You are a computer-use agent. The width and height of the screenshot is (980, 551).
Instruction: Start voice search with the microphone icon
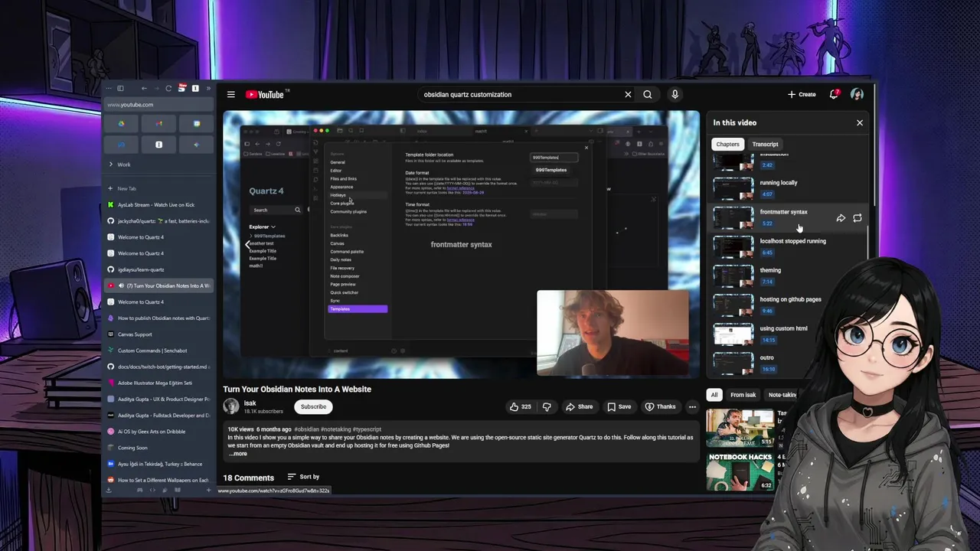click(675, 94)
